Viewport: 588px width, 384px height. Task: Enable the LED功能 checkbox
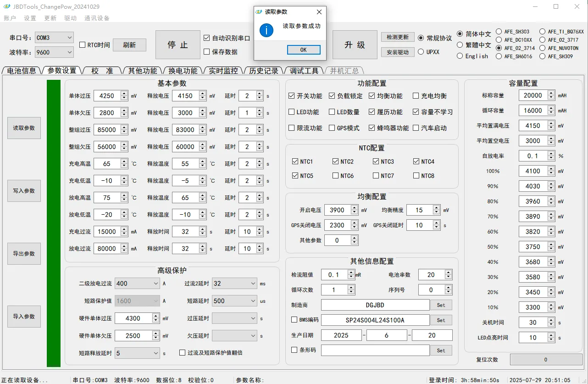click(292, 112)
